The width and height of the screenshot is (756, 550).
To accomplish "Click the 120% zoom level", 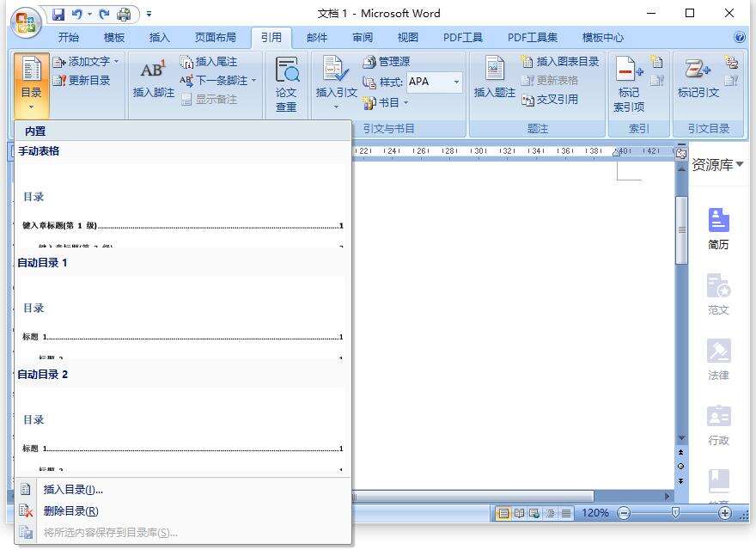I will click(595, 513).
